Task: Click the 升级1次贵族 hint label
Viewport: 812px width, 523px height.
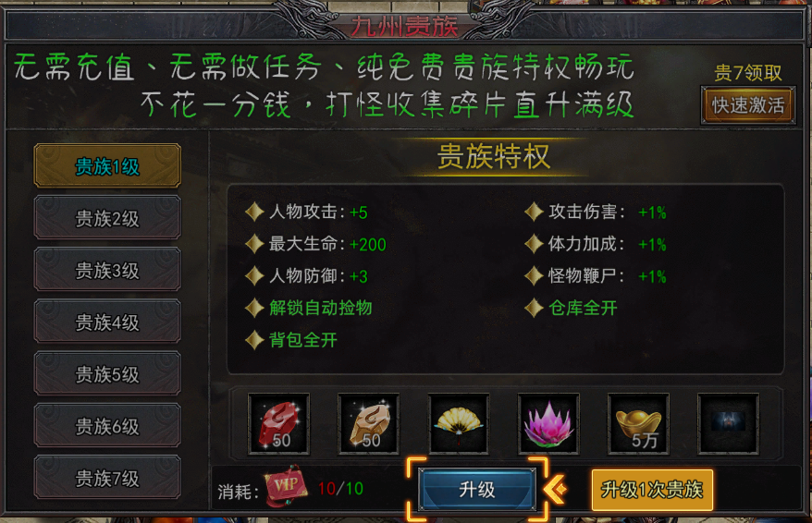Action: point(652,490)
